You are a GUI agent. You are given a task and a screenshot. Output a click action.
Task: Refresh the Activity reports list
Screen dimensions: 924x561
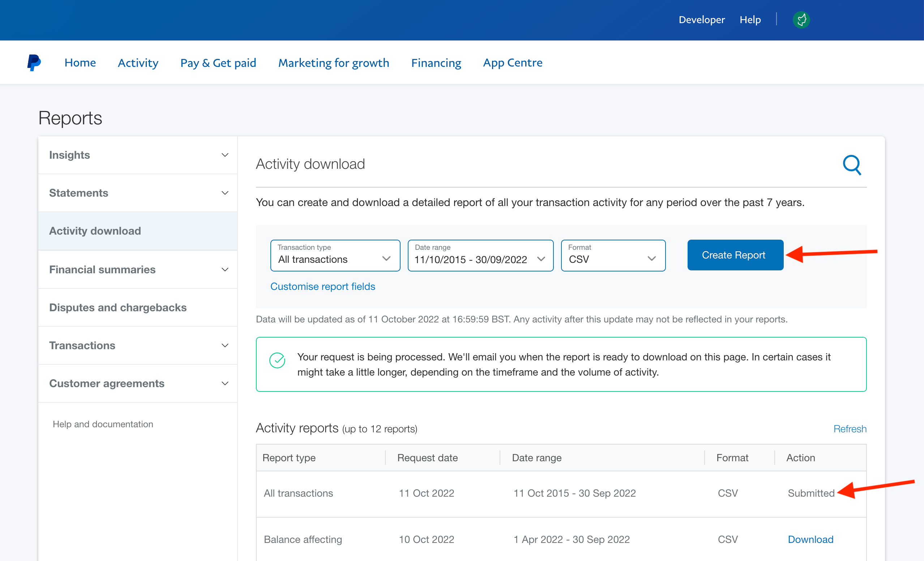click(850, 429)
